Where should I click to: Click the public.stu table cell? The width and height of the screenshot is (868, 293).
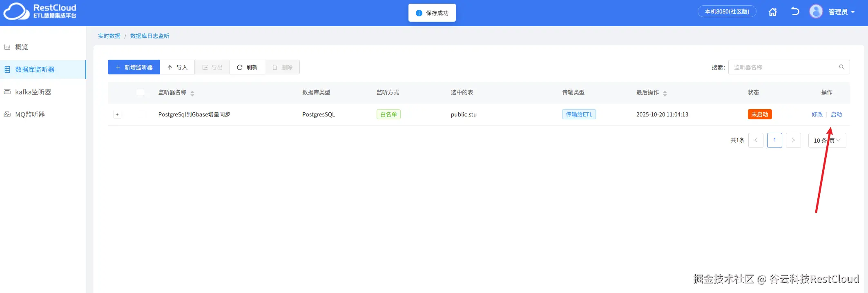464,114
